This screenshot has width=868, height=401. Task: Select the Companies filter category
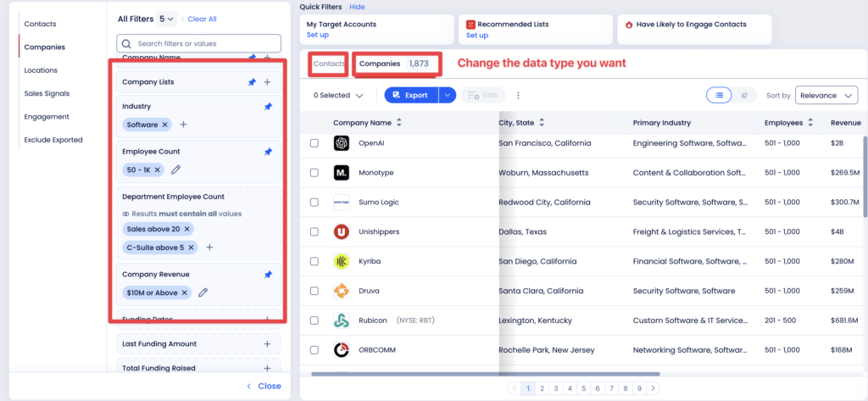tap(44, 47)
